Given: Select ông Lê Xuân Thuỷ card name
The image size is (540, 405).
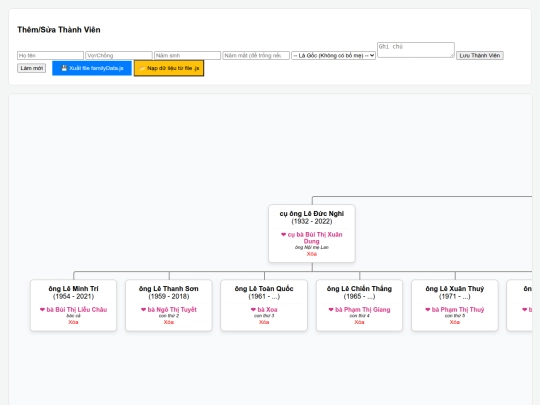Looking at the screenshot, I should click(455, 289).
